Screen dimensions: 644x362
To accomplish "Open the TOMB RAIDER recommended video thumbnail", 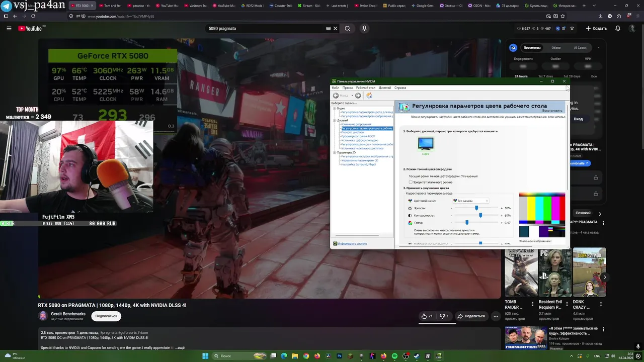I will [x=521, y=272].
